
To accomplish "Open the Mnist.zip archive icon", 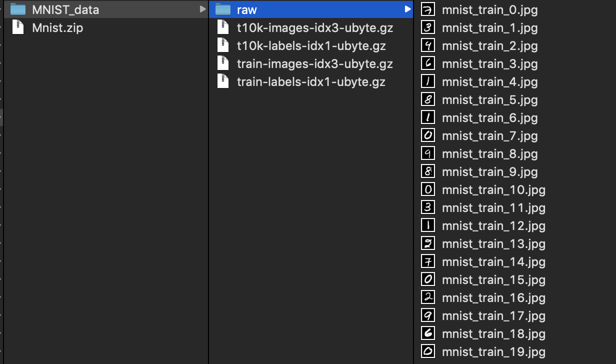I will coord(17,27).
